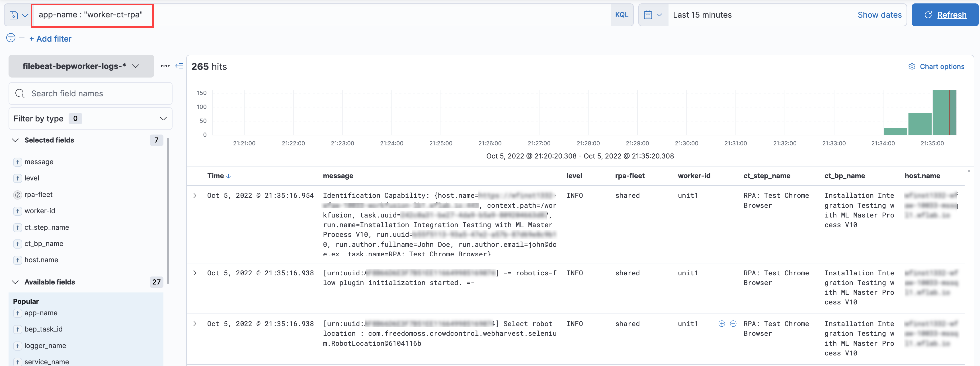The image size is (980, 366).
Task: Click the ct_step_name column header
Action: point(766,176)
